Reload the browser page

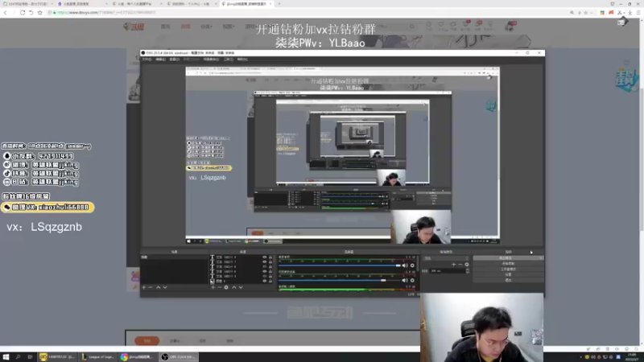coord(23,12)
